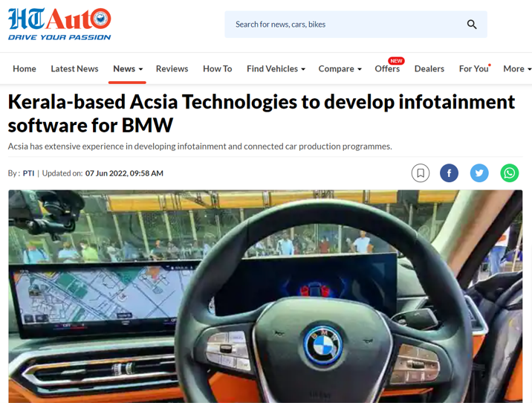Image resolution: width=532 pixels, height=403 pixels.
Task: Click the article subtitle about Acsia's experience
Action: [x=200, y=146]
